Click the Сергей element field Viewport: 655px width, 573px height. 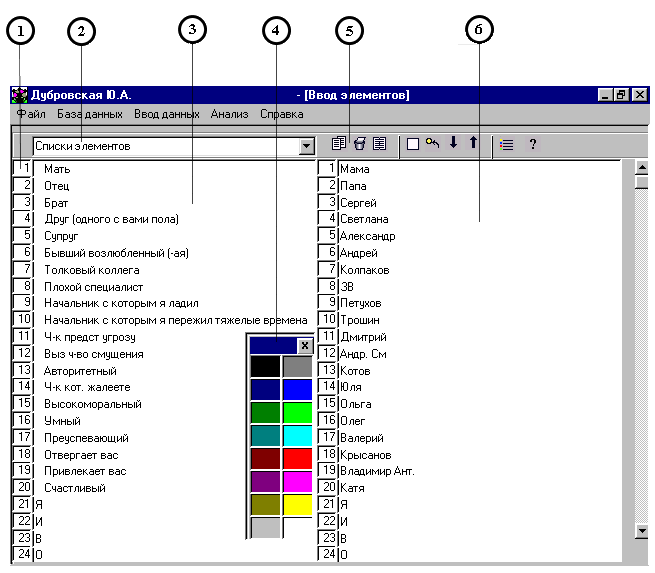click(480, 203)
